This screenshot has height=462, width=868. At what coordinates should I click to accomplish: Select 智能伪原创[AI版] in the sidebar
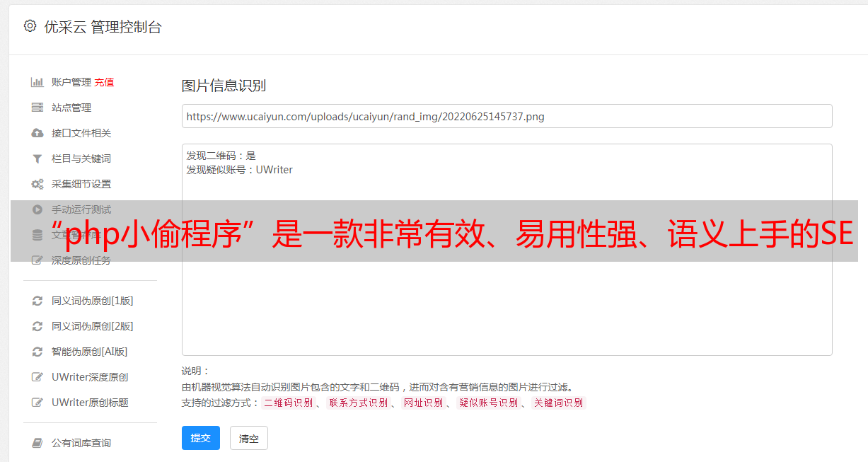89,352
